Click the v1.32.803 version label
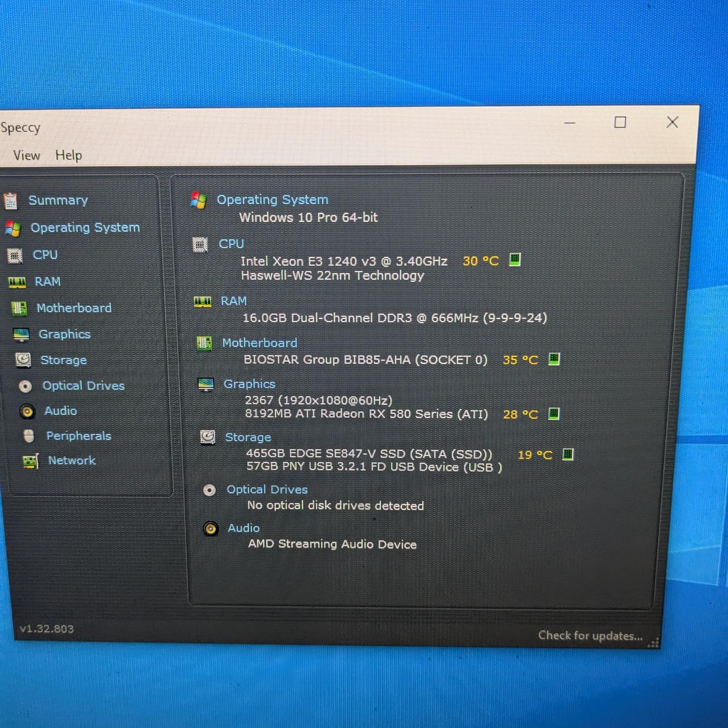Image resolution: width=728 pixels, height=728 pixels. click(x=47, y=629)
